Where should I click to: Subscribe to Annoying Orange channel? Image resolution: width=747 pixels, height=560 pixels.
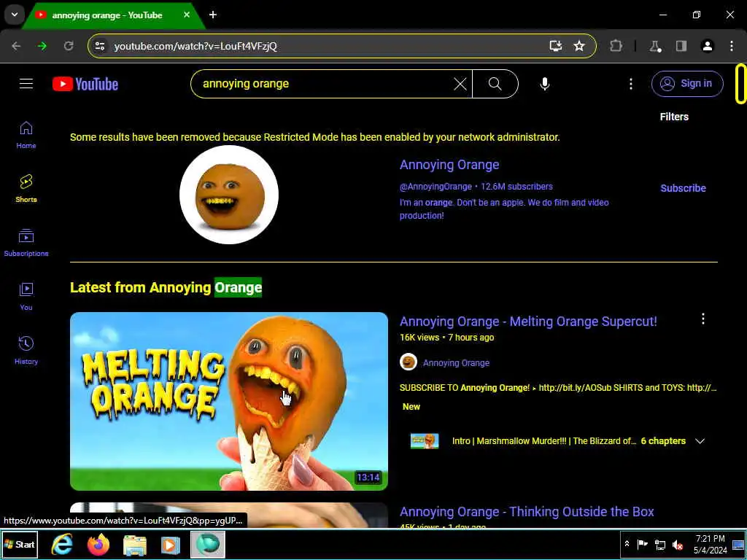coord(683,188)
